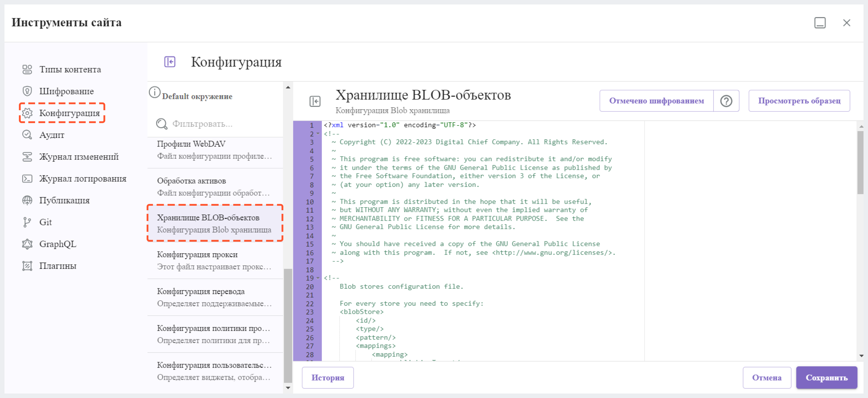Viewport: 868px width, 398px height.
Task: Click code editor scroll up arrow
Action: [x=861, y=126]
